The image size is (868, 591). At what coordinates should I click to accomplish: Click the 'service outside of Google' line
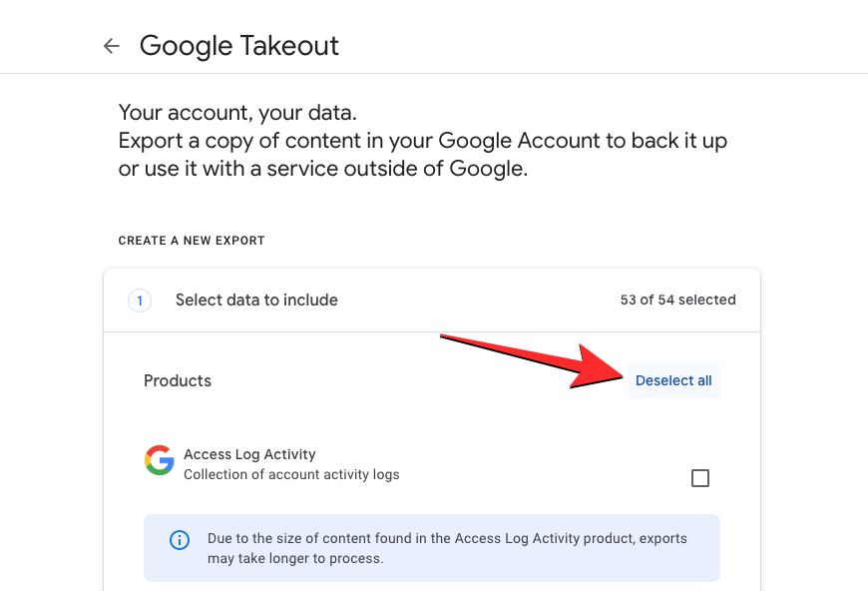(322, 169)
